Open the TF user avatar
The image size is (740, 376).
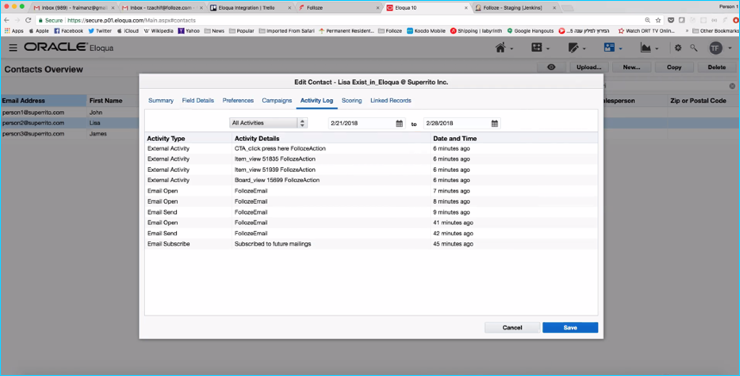716,48
